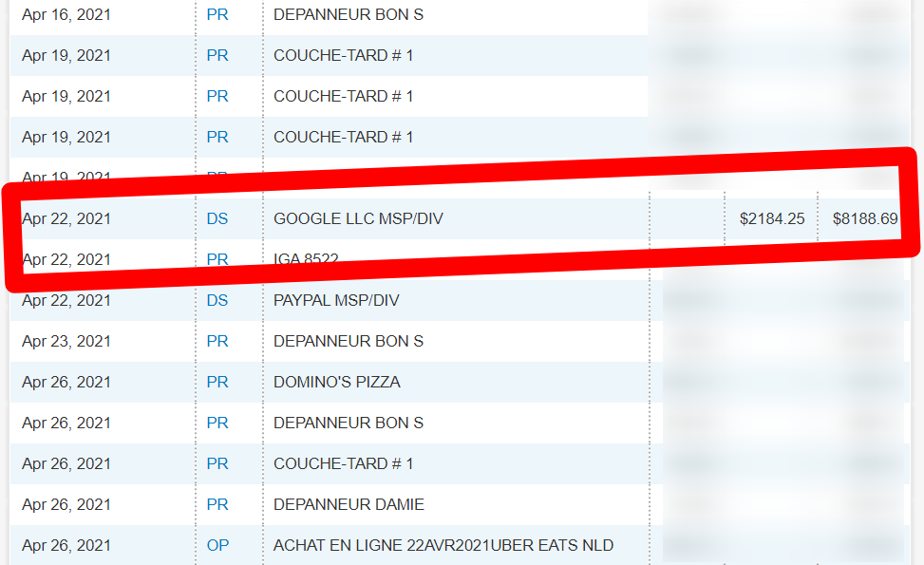Open the PR code link for DOMINO'S PIZZA
The width and height of the screenshot is (924, 565).
tap(217, 383)
